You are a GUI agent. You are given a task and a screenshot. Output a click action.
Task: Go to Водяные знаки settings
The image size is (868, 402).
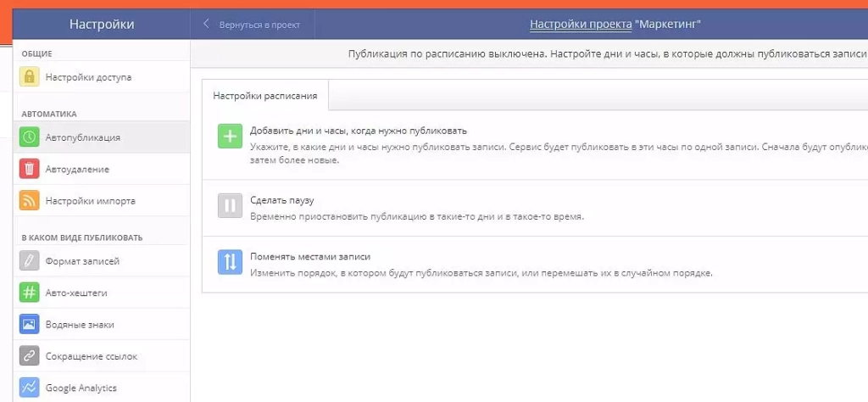tap(102, 325)
